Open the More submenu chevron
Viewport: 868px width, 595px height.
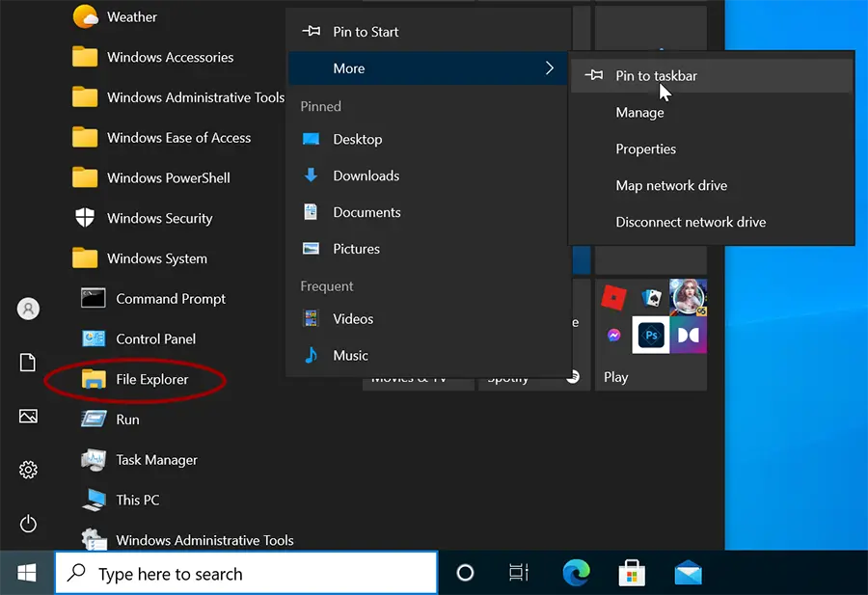click(x=549, y=68)
